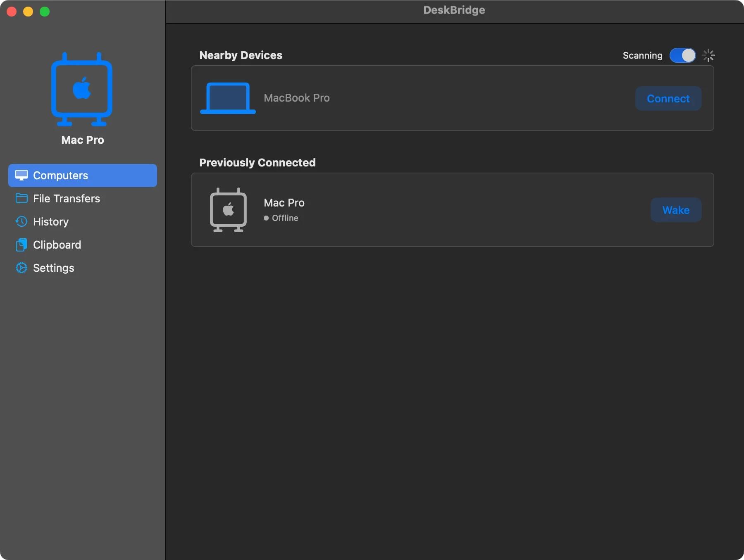Minimize the window with yellow button
The image size is (744, 560).
pos(28,12)
